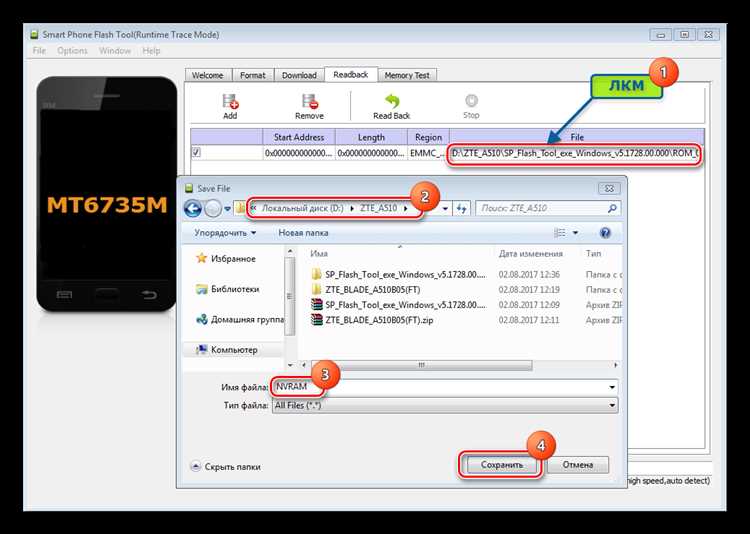Viewport: 750px width, 534px height.
Task: Open recent locations dropdown next to arrows
Action: coord(228,209)
